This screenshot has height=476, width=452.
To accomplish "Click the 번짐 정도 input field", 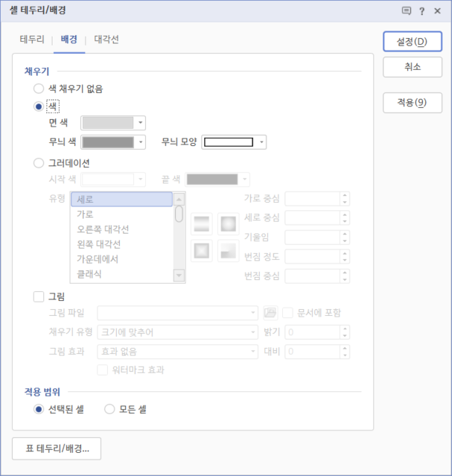I will (312, 257).
